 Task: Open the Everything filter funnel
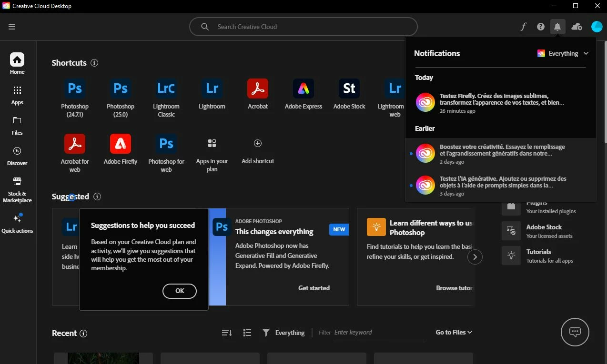tap(266, 333)
